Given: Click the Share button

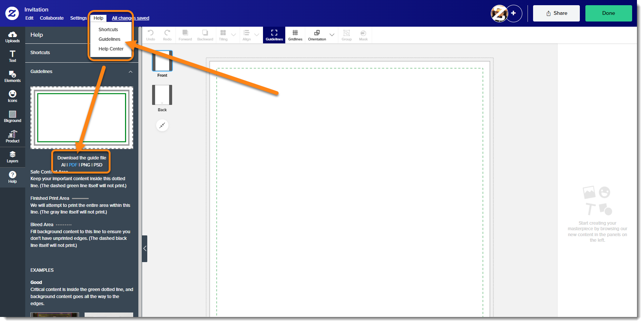Looking at the screenshot, I should pyautogui.click(x=556, y=13).
